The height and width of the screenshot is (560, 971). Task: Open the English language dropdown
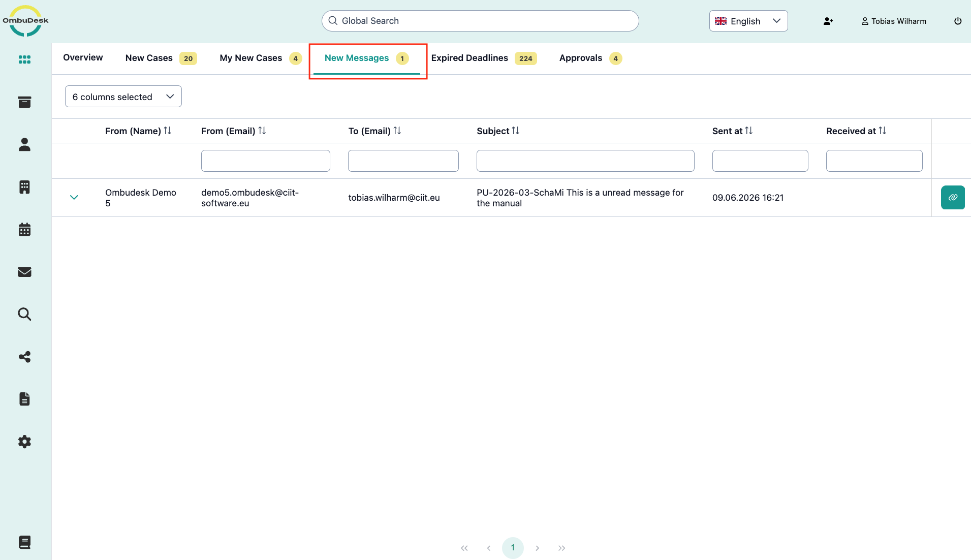tap(748, 21)
